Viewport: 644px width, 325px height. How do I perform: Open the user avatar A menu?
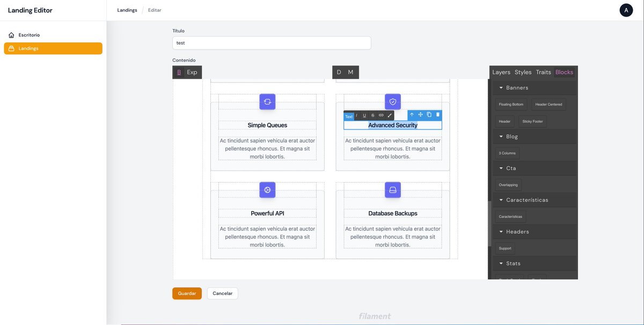point(626,10)
